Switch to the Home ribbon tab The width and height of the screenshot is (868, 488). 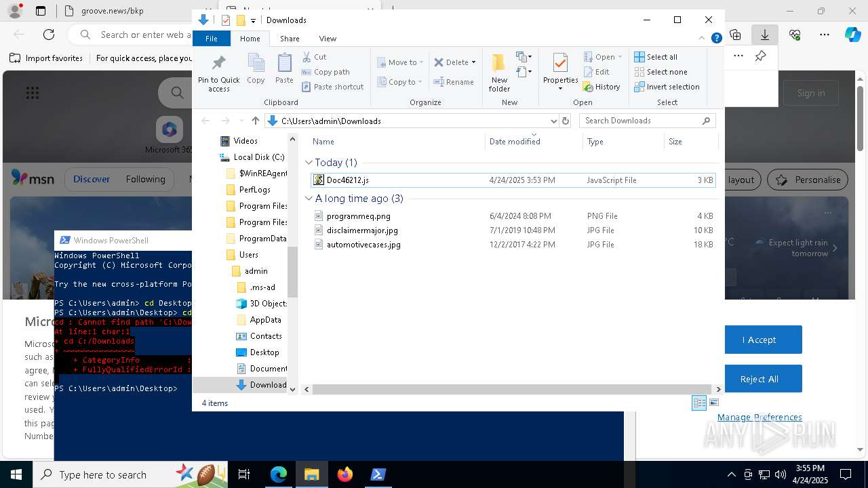(x=250, y=39)
